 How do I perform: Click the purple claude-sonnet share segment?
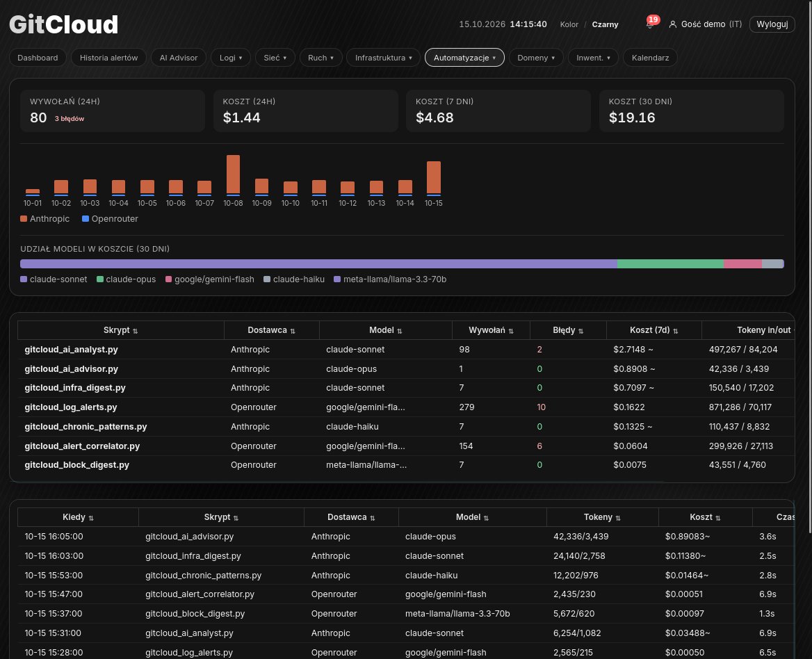coord(318,264)
